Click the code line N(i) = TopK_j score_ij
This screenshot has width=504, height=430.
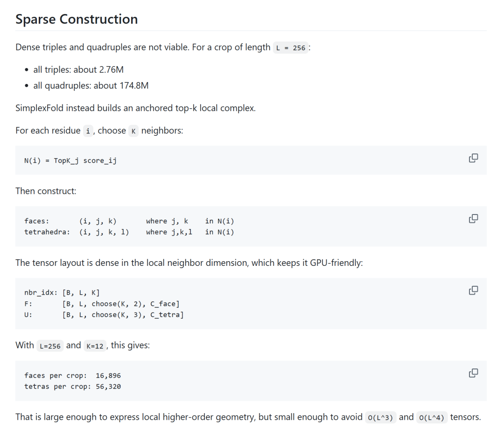tap(70, 160)
